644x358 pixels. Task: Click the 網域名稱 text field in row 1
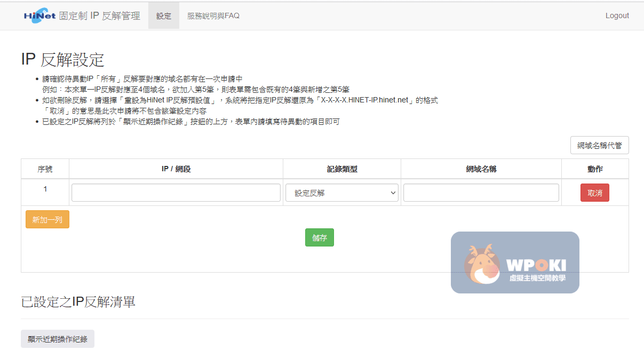481,193
